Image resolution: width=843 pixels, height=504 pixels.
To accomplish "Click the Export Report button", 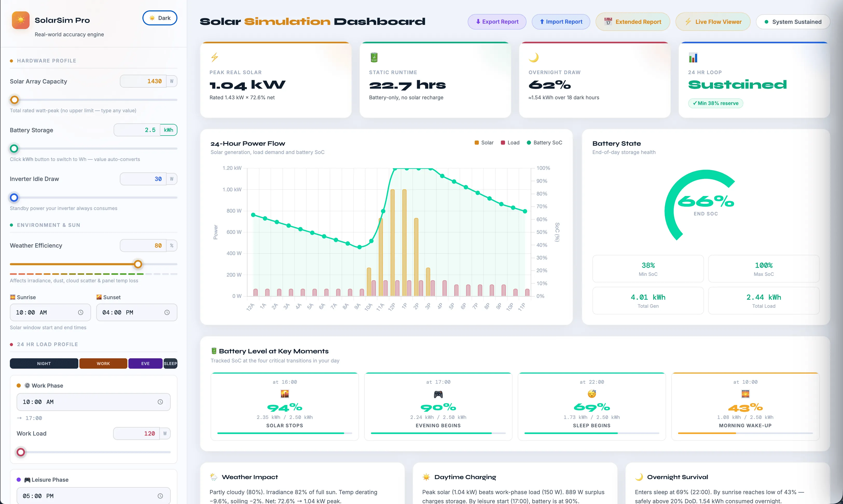I will (497, 22).
